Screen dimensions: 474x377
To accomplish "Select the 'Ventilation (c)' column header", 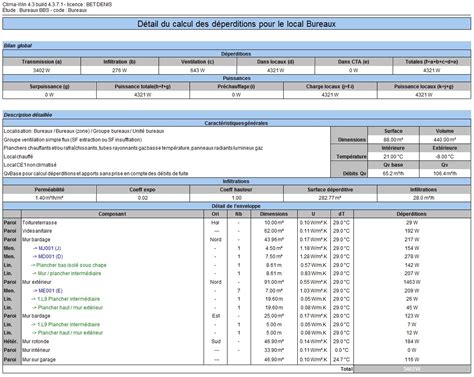I will tap(197, 62).
